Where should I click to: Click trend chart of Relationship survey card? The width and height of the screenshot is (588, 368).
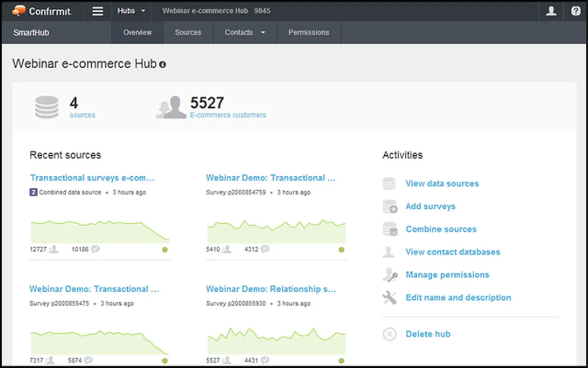pos(276,342)
